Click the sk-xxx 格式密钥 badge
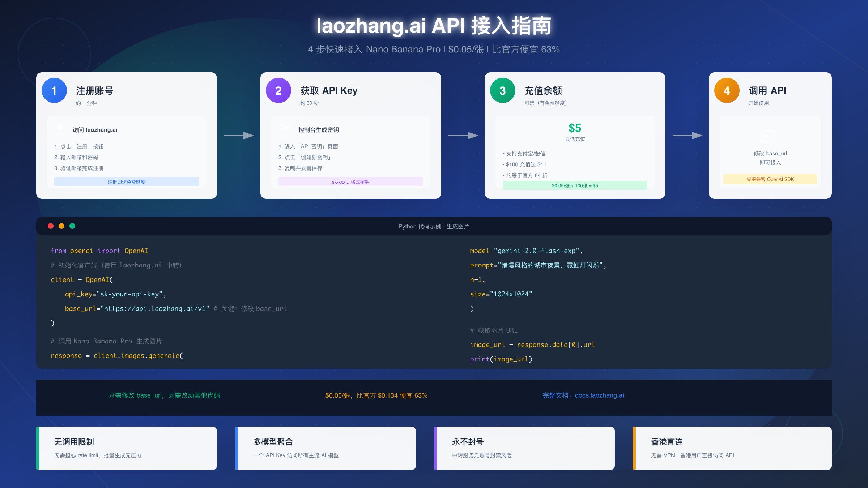The image size is (868, 488). [350, 181]
